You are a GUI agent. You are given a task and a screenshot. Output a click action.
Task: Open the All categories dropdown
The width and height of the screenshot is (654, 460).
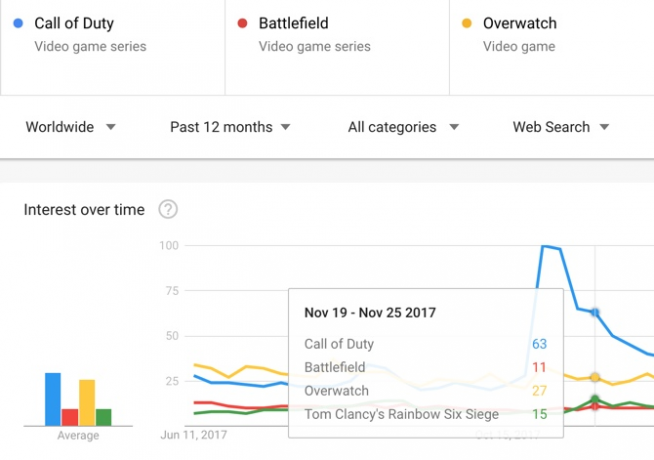(403, 127)
